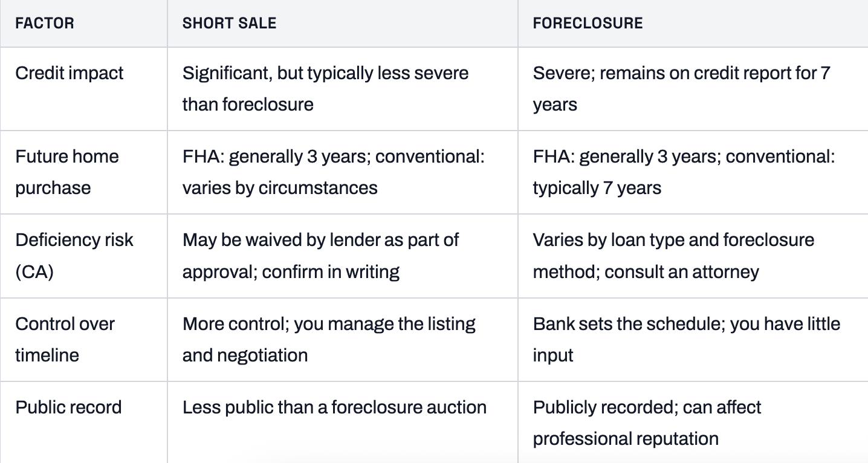Click the SHORT SALE column header
This screenshot has height=463, width=868.
[x=229, y=24]
